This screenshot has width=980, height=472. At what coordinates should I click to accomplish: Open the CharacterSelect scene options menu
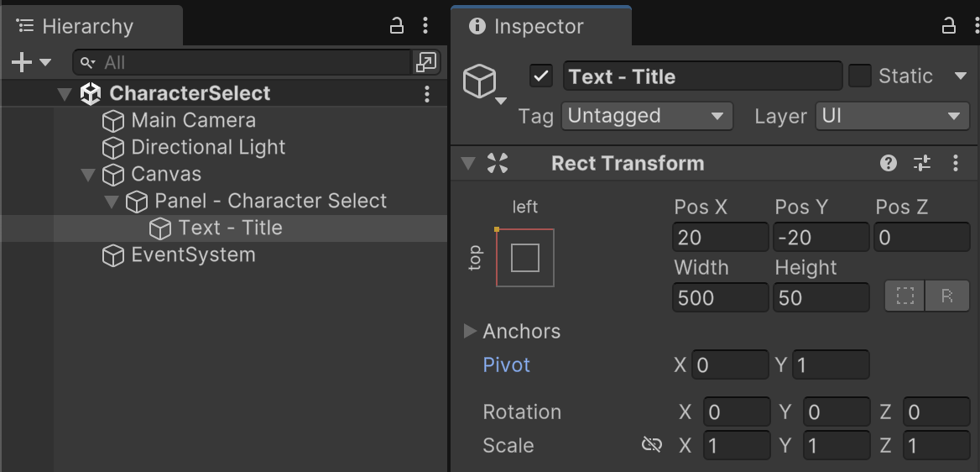coord(427,93)
